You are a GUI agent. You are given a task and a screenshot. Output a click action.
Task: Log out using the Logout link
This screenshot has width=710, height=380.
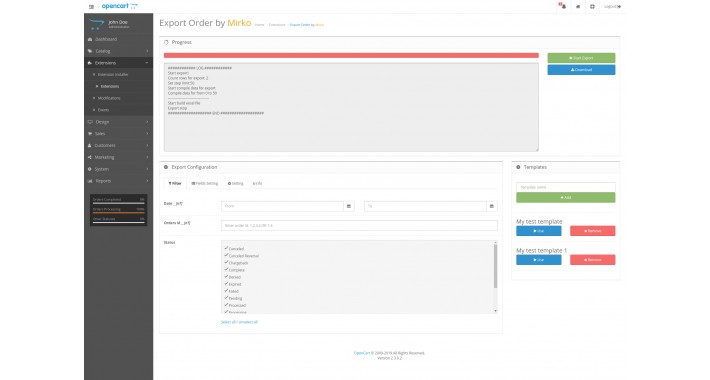pos(612,7)
